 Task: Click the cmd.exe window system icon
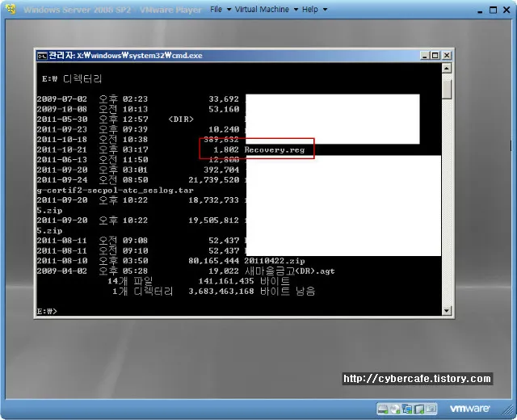pyautogui.click(x=42, y=56)
